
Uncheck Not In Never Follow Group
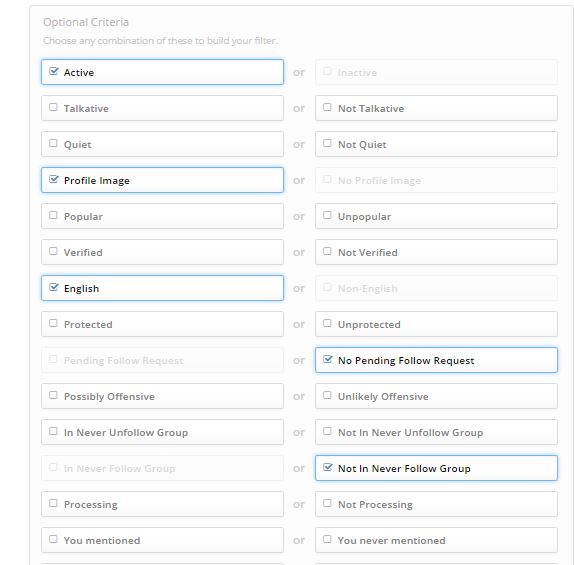point(328,467)
